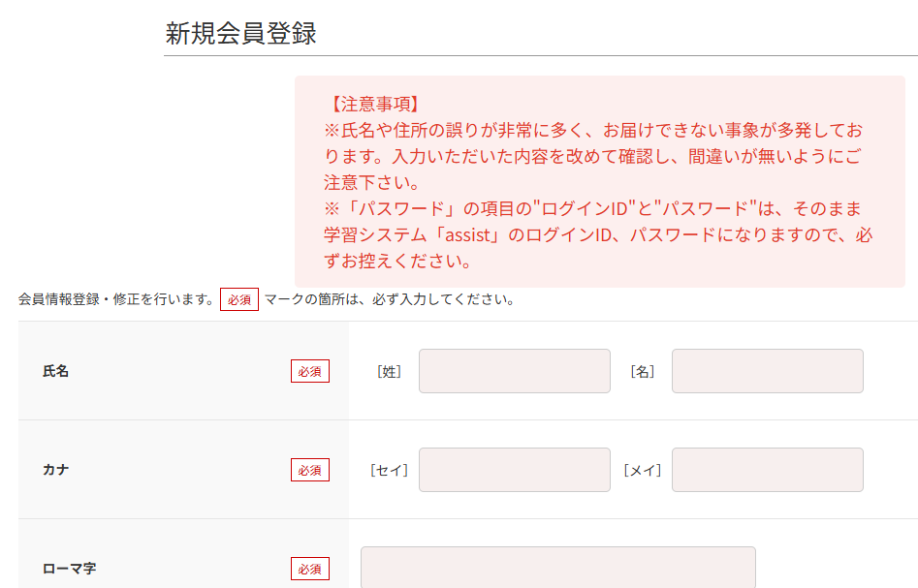Click the 必須 badge in カナ row

(x=309, y=470)
